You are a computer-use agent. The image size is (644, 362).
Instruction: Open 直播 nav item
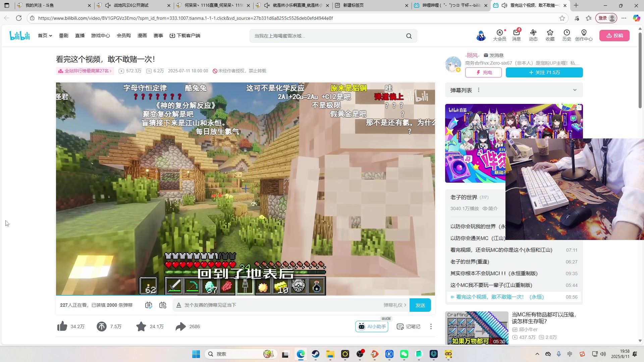tap(80, 36)
